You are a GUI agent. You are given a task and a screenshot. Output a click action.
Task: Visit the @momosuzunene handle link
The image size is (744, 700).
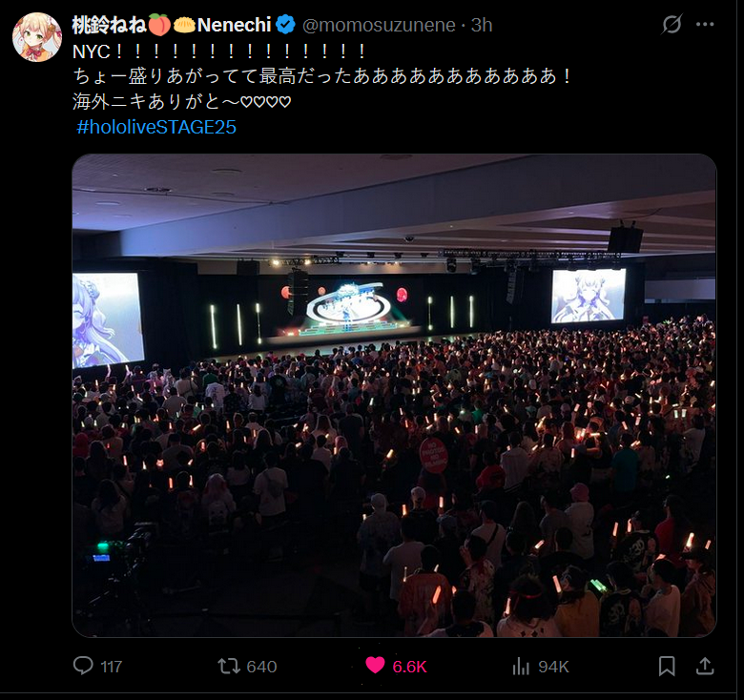379,25
